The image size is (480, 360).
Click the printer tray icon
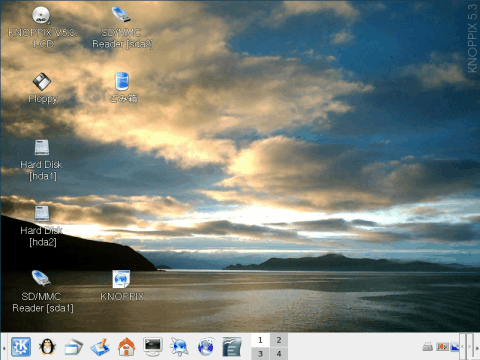tap(428, 347)
